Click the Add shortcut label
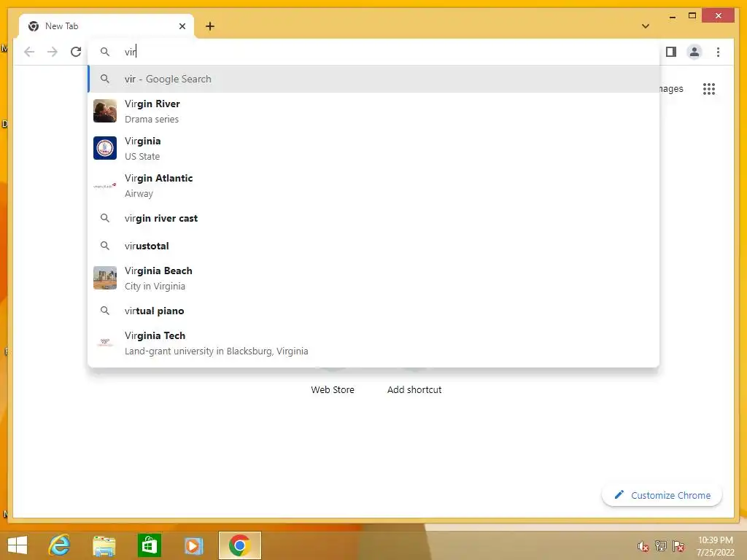This screenshot has height=560, width=747. tap(414, 389)
